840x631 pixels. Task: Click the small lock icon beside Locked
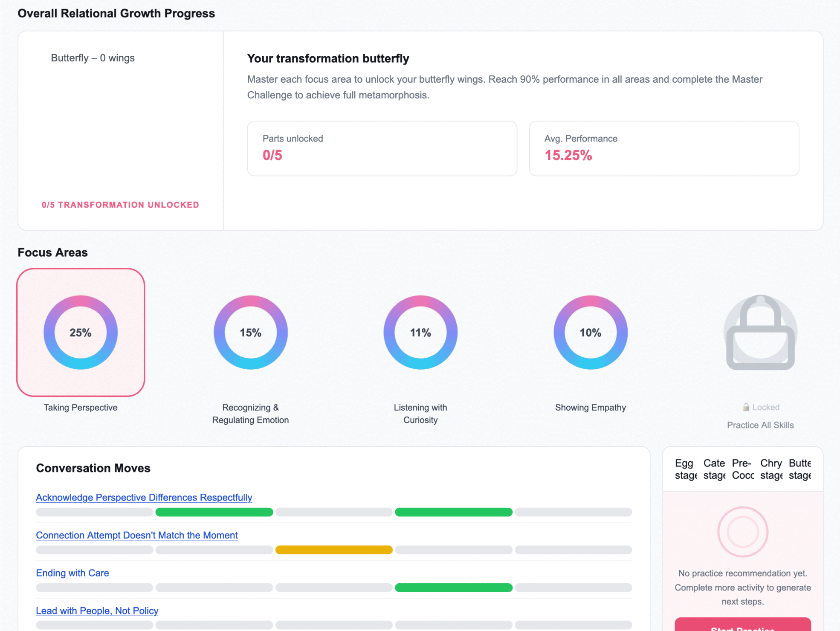[746, 407]
